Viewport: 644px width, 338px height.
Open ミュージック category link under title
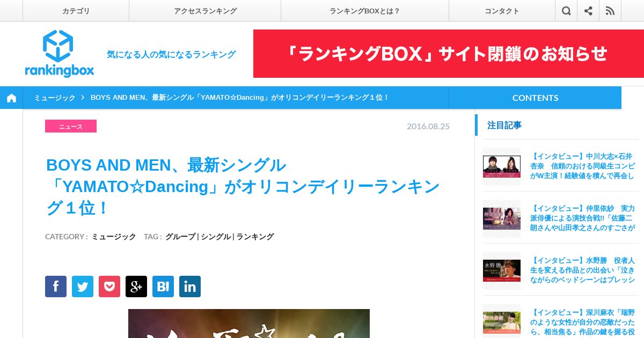114,237
